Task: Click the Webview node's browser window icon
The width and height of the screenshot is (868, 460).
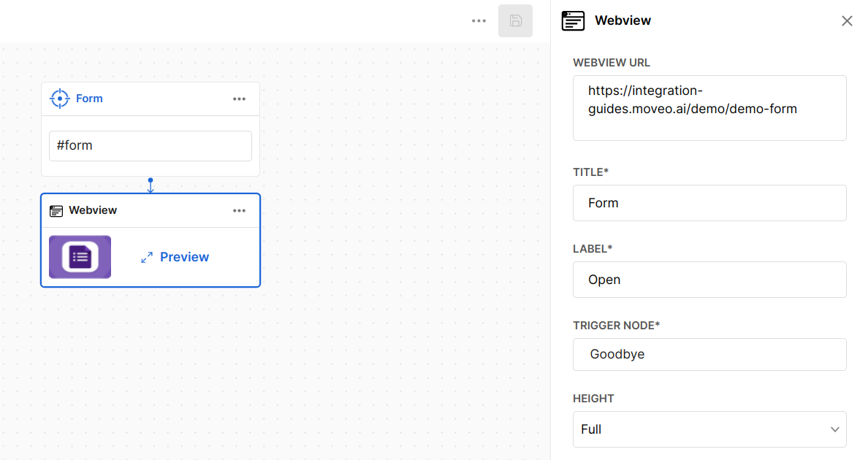Action: click(56, 211)
